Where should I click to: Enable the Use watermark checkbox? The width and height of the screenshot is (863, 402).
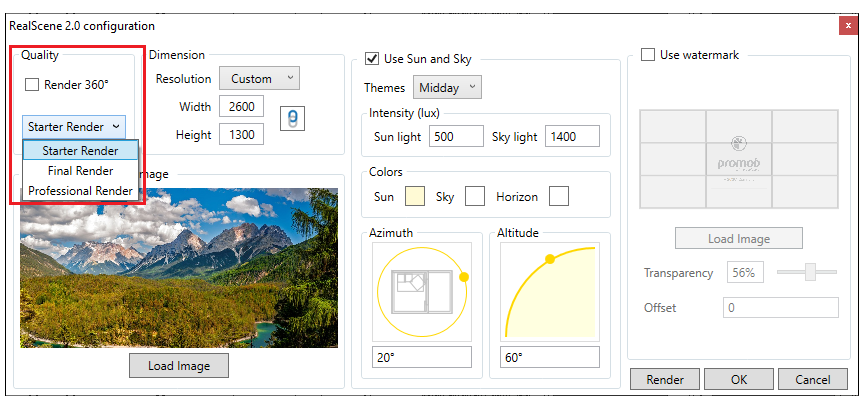648,55
